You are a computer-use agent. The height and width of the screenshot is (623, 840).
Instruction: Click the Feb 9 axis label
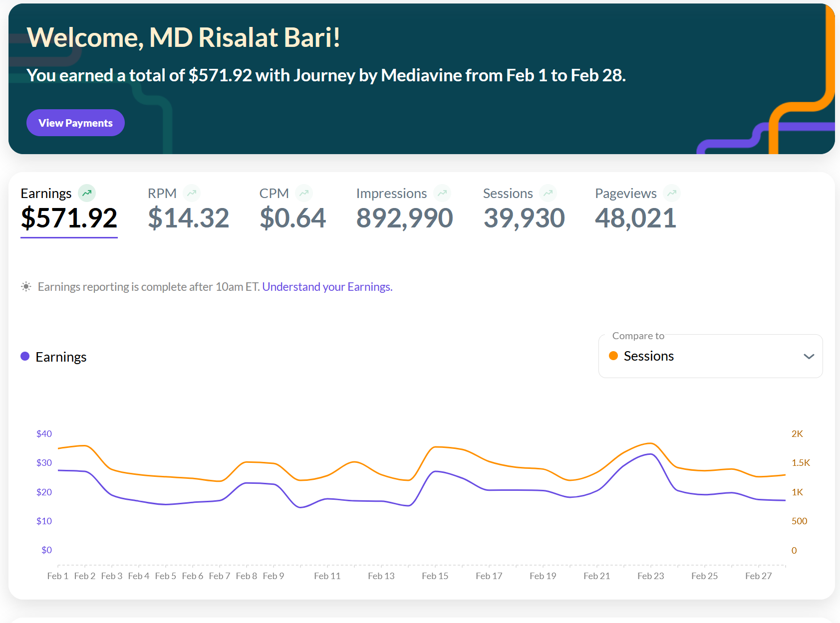[274, 576]
